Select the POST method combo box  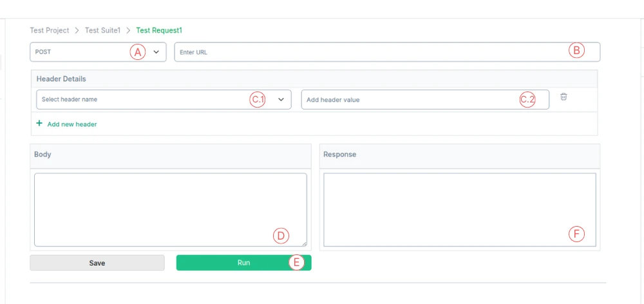coord(98,52)
